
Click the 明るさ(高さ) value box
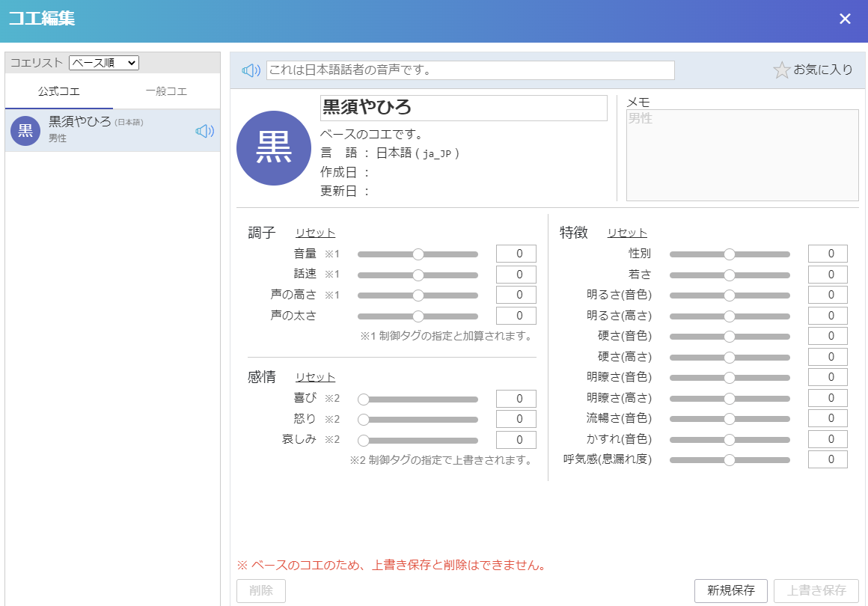[828, 316]
